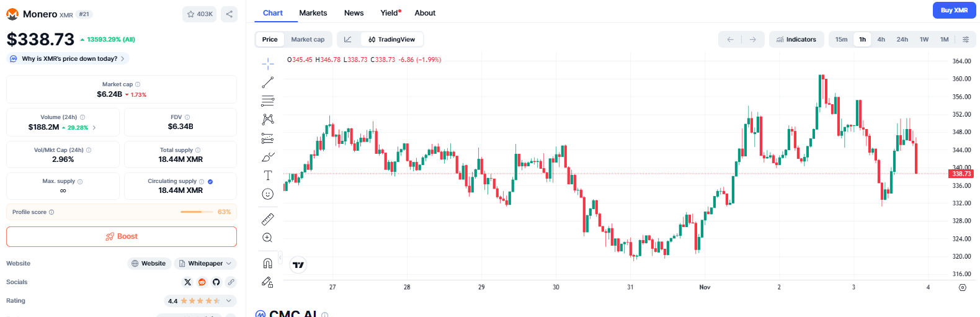This screenshot has width=980, height=317.
Task: Set chart interval to 4h
Action: coord(881,40)
